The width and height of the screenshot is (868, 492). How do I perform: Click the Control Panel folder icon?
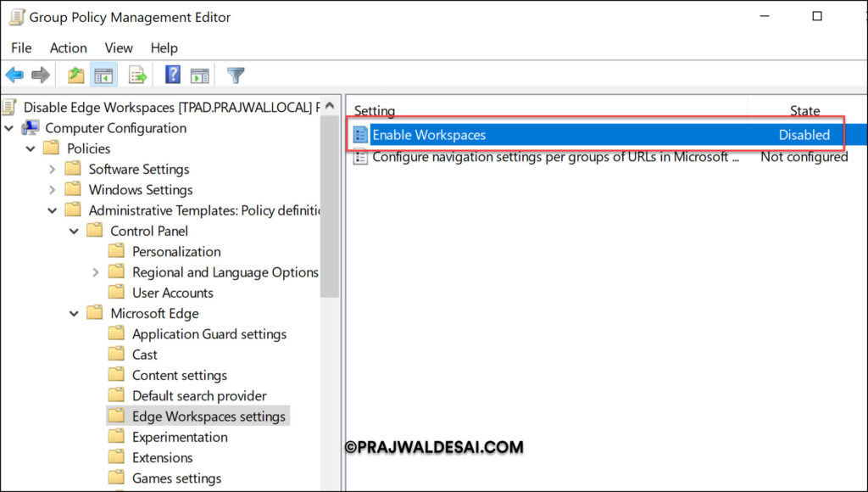click(x=95, y=230)
